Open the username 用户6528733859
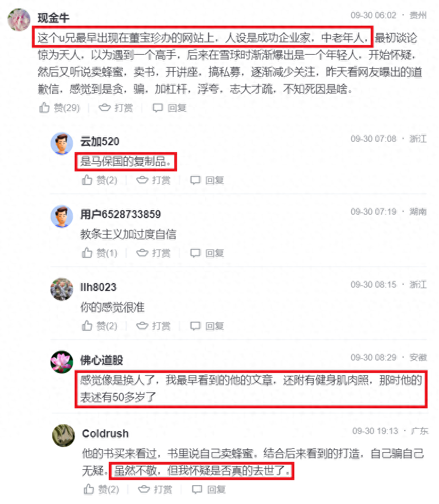The width and height of the screenshot is (439, 504). point(121,214)
